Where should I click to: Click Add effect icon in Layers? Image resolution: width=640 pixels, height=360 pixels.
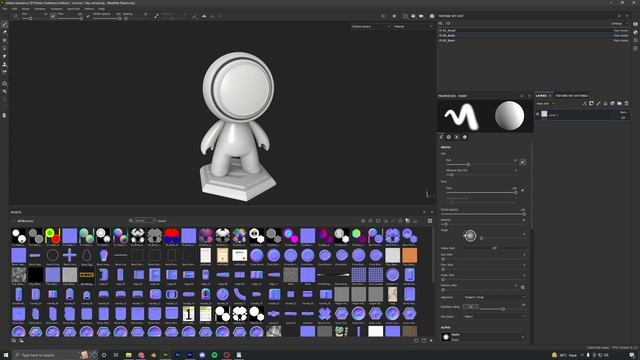point(584,104)
